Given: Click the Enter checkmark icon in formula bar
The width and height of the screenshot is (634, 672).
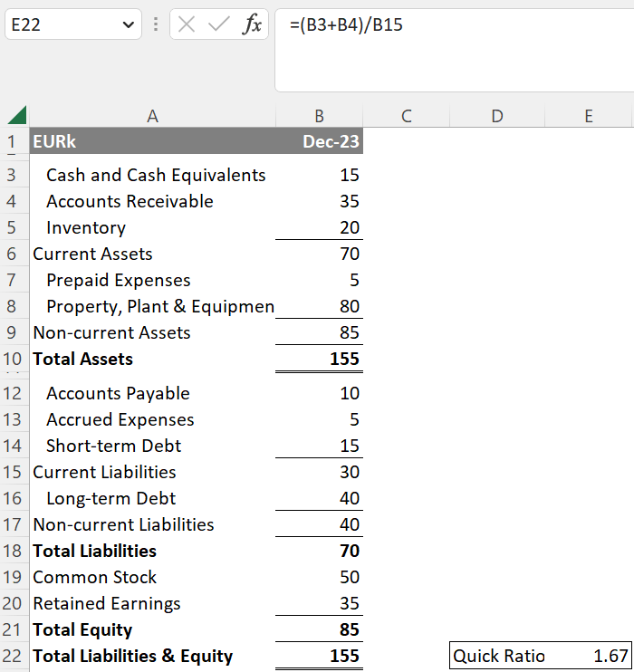Looking at the screenshot, I should tap(219, 25).
